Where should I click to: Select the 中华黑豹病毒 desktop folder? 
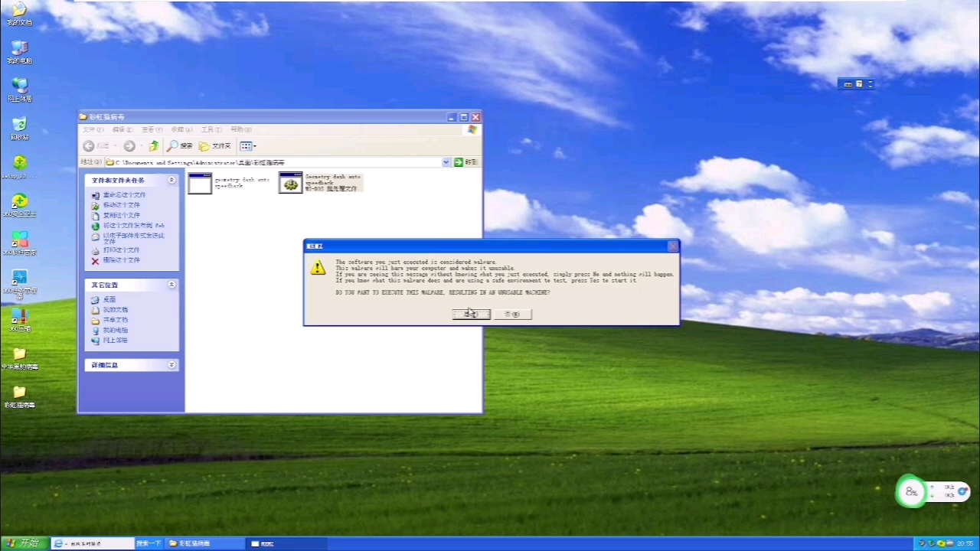tap(19, 357)
